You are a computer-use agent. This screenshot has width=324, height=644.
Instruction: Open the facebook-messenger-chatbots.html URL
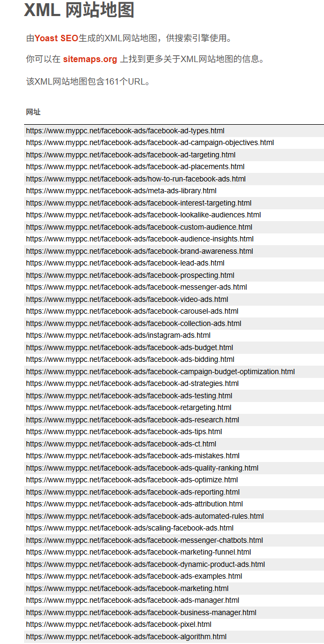[145, 540]
